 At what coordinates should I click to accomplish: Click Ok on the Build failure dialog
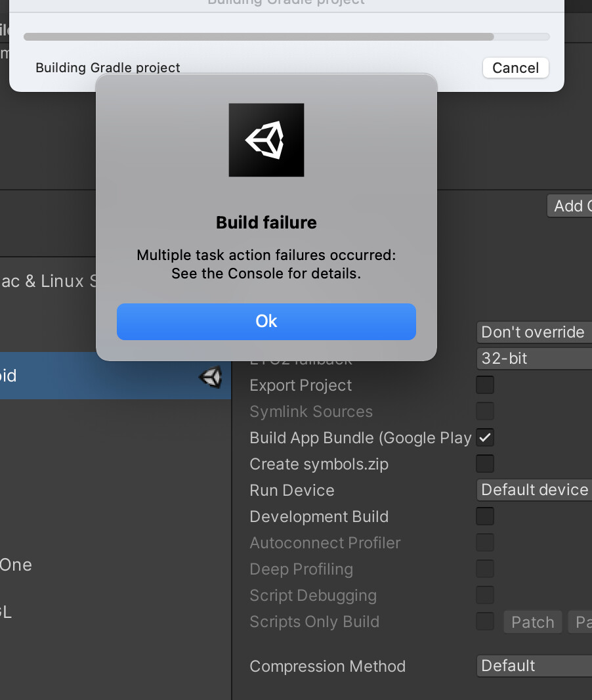click(266, 322)
